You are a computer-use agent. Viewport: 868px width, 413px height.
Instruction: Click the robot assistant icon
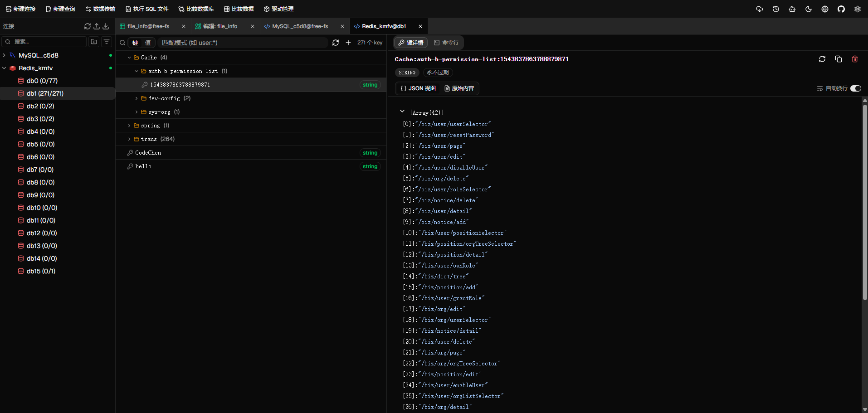point(792,9)
